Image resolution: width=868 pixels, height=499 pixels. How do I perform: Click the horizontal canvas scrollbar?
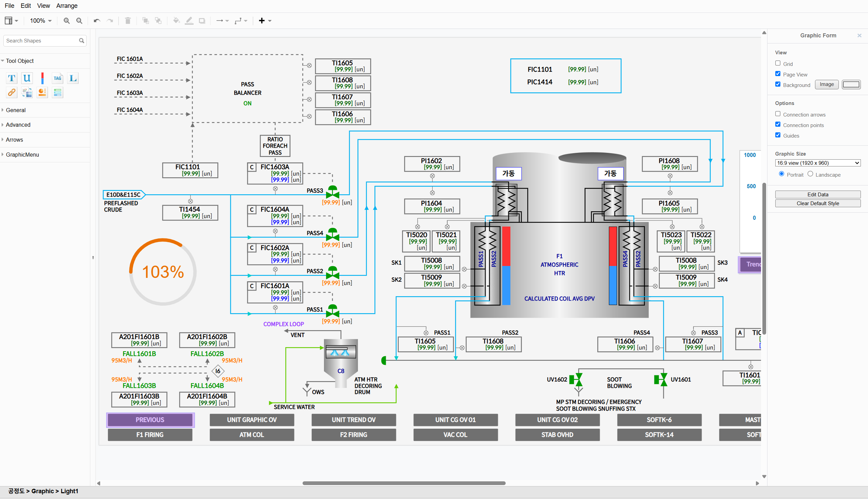coord(404,484)
